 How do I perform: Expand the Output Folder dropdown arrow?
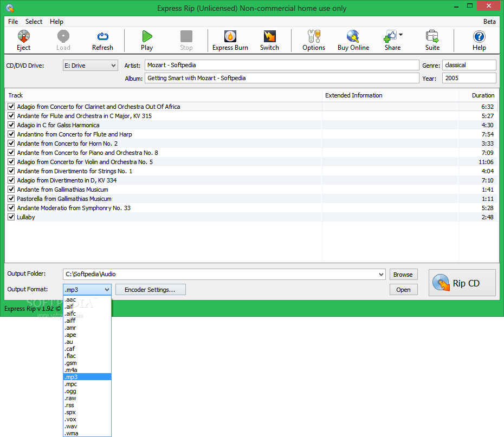pos(381,274)
